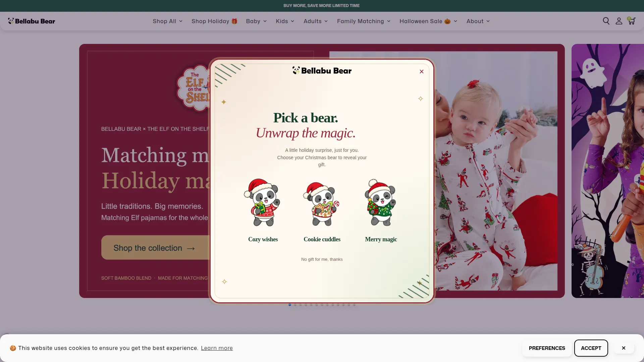
Task: Expand the Halloween Sale dropdown
Action: pyautogui.click(x=428, y=21)
